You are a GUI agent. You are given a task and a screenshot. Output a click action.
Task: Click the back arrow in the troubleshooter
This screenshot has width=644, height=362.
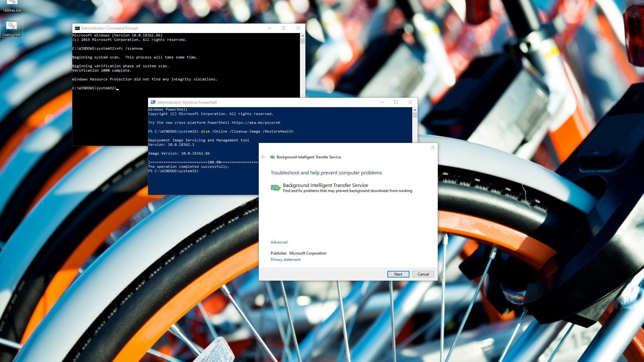tap(263, 157)
